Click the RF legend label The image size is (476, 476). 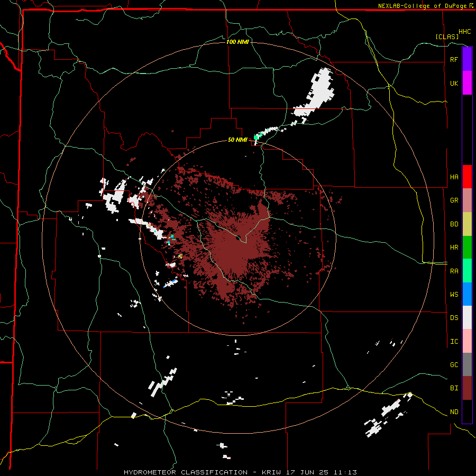tap(454, 60)
